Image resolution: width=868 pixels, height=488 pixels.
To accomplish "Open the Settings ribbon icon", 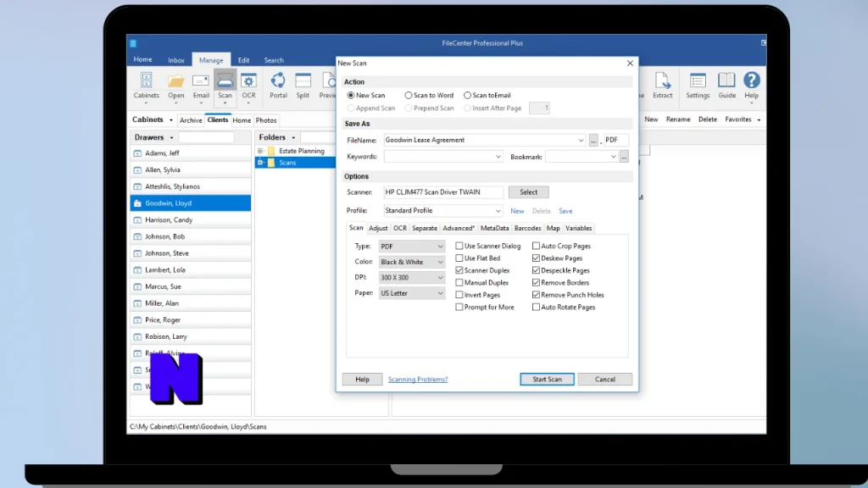I will click(698, 80).
